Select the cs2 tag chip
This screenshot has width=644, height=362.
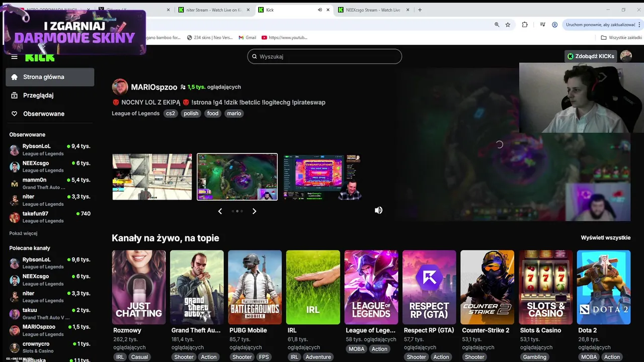(171, 113)
